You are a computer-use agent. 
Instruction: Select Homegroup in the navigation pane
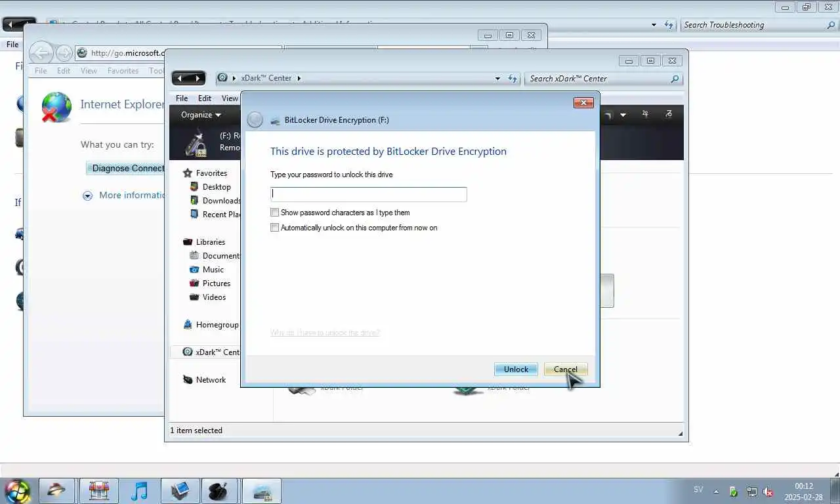(217, 325)
